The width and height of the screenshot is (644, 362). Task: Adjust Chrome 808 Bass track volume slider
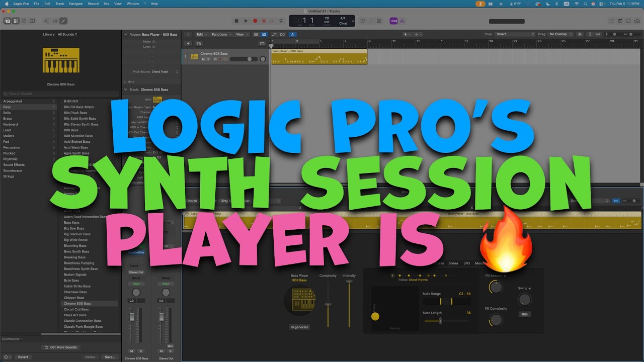tap(244, 59)
